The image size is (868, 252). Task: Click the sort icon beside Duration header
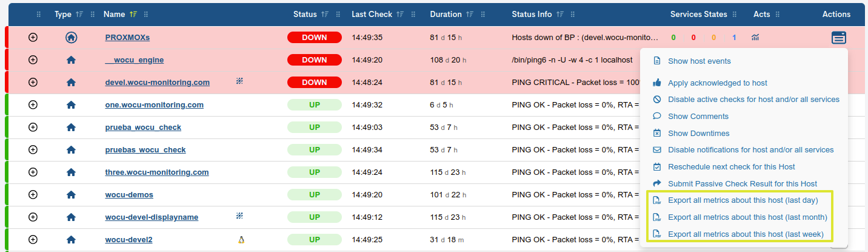click(x=470, y=15)
